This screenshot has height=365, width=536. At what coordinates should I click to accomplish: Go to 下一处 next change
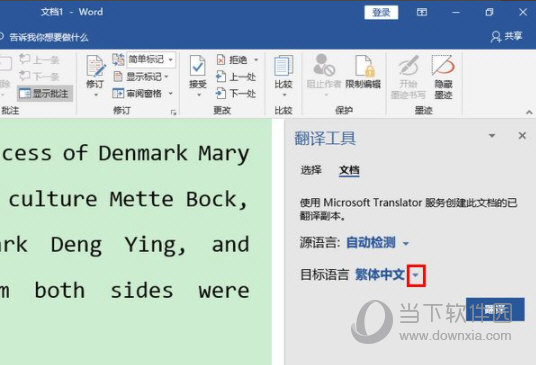(236, 93)
